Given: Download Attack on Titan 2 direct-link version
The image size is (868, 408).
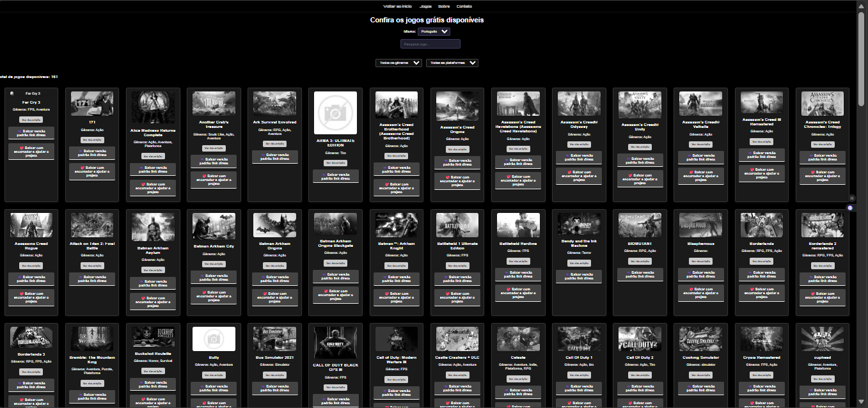Looking at the screenshot, I should click(92, 279).
